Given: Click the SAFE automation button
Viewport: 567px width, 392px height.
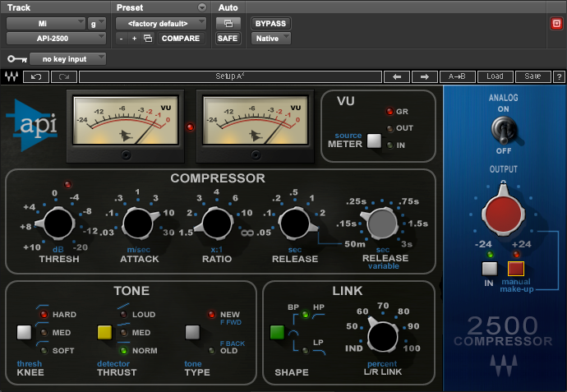Looking at the screenshot, I should click(x=228, y=39).
